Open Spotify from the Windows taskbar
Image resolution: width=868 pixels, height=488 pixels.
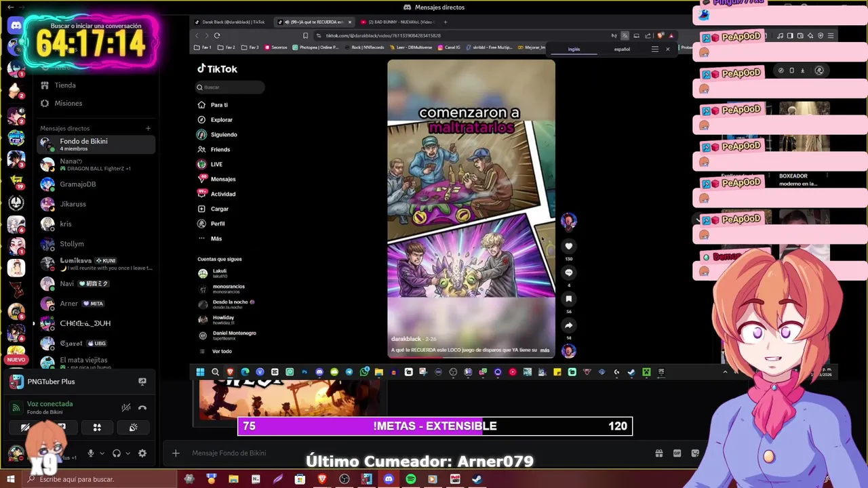411,479
